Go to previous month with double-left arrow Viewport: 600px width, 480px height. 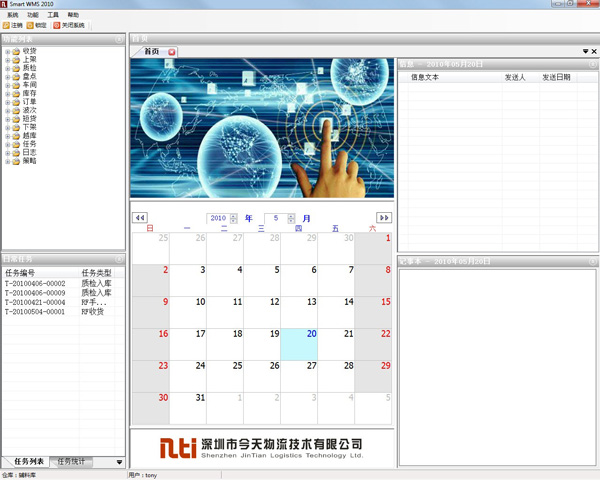tap(140, 218)
